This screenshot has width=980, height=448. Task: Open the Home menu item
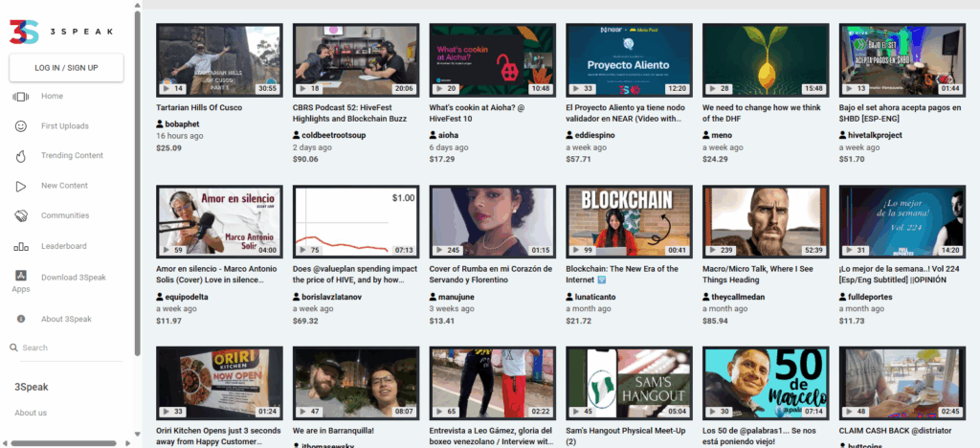coord(52,97)
